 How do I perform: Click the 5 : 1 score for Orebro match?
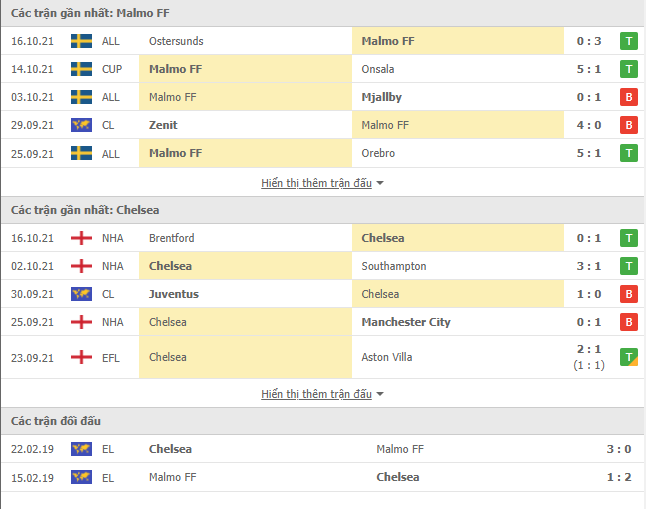589,153
